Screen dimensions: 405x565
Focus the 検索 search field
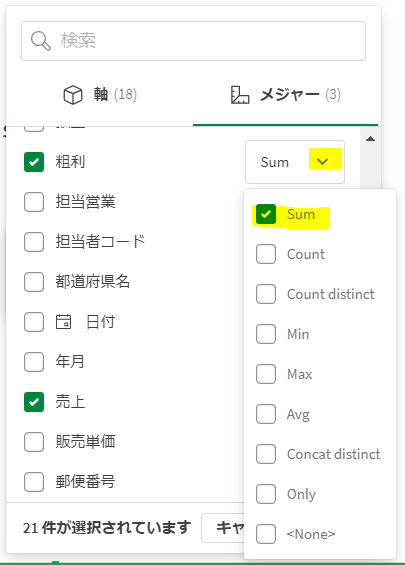coord(193,41)
